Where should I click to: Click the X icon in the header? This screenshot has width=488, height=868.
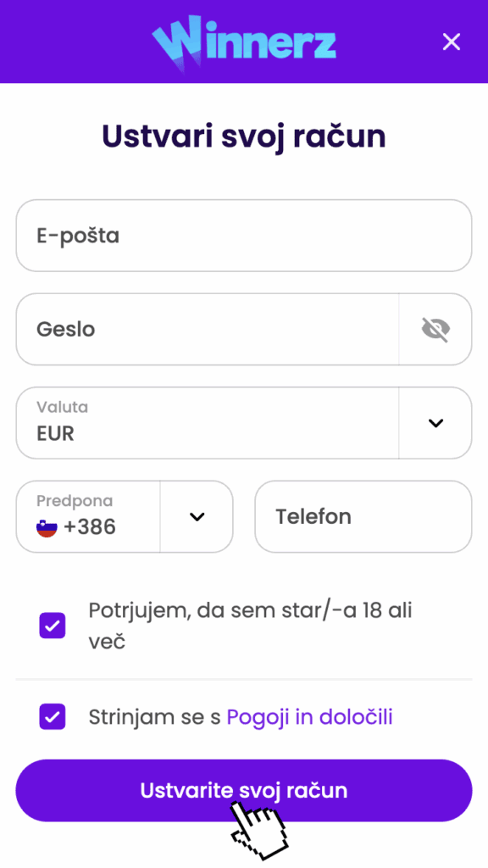(x=451, y=42)
